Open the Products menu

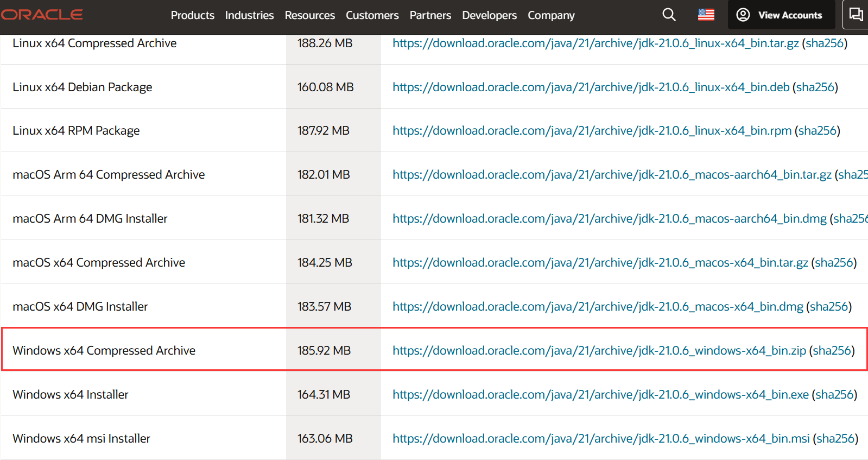pos(193,15)
